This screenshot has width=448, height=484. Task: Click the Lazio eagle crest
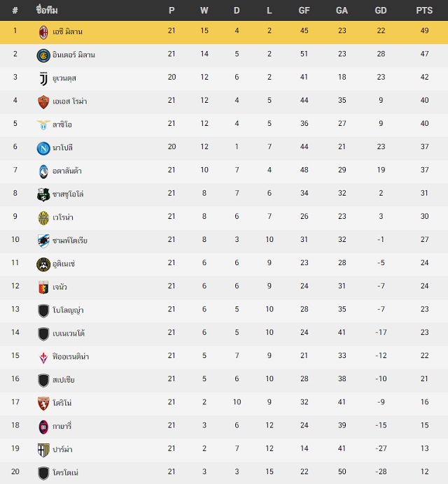click(x=43, y=124)
